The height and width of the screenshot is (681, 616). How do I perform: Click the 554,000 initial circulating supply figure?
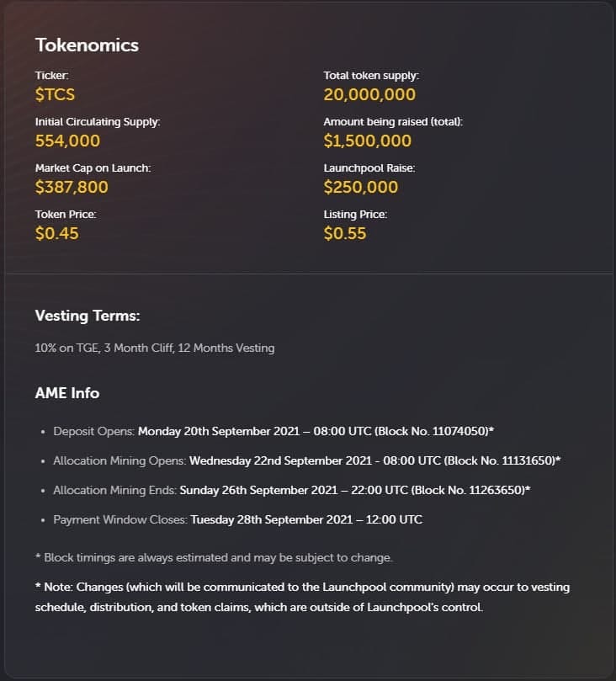[67, 141]
